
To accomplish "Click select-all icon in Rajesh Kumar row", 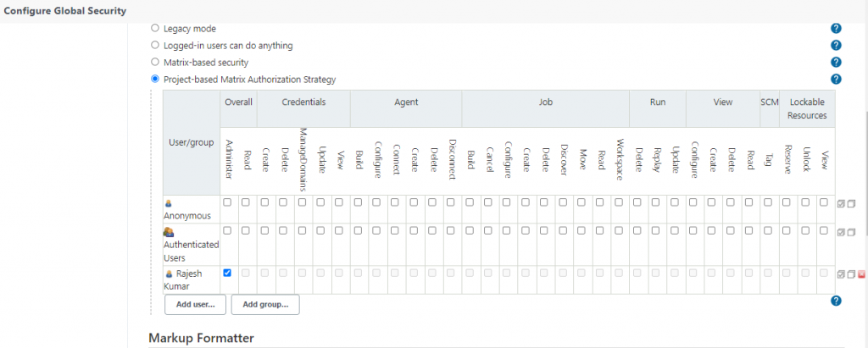I will (841, 274).
